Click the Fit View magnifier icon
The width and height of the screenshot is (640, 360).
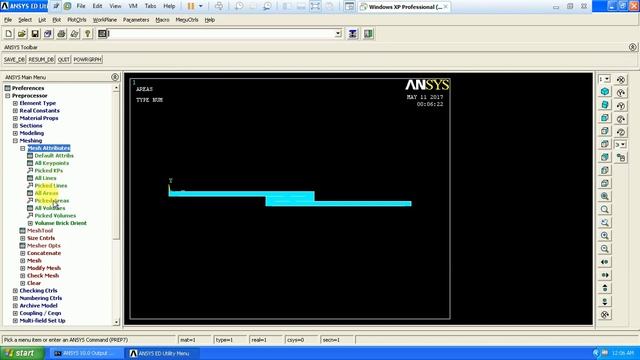pyautogui.click(x=605, y=196)
